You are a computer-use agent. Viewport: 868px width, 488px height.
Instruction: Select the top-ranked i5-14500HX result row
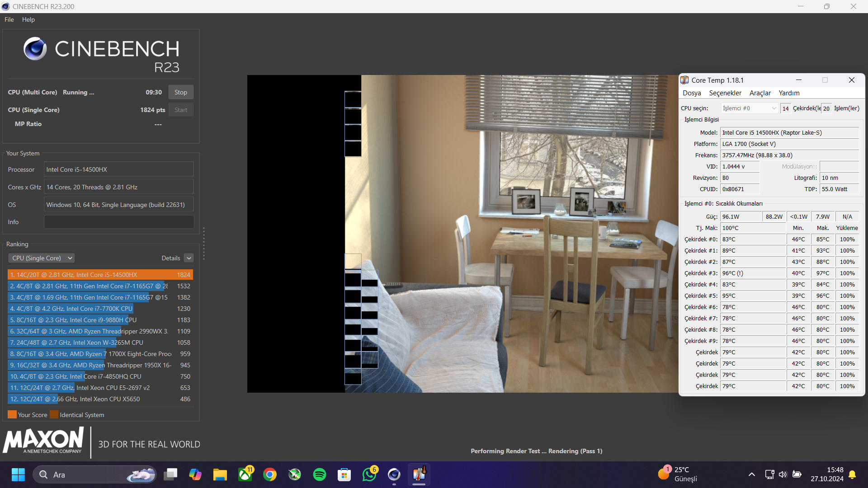pyautogui.click(x=100, y=275)
